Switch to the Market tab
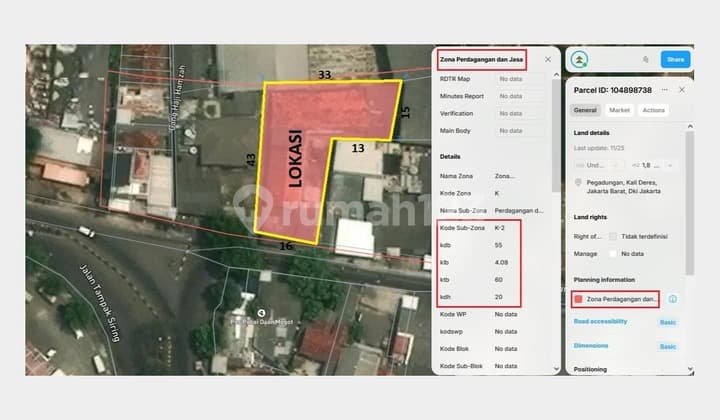The image size is (720, 420). pos(619,110)
